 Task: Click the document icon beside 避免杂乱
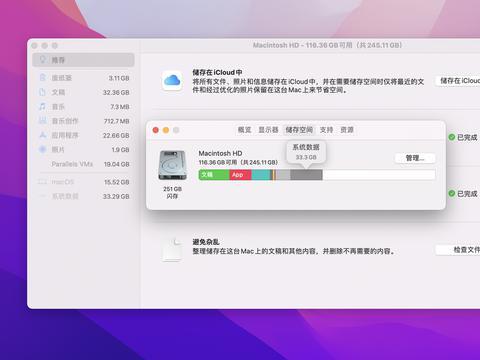click(172, 250)
